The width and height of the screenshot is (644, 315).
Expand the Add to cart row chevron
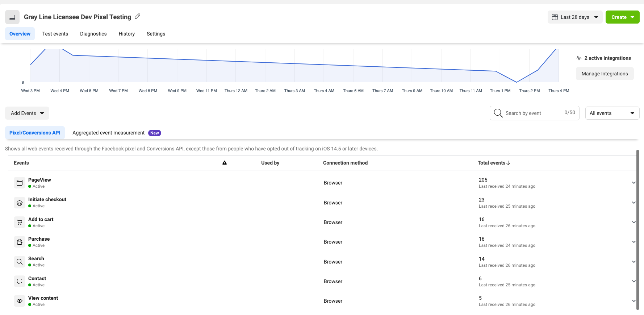coord(633,222)
